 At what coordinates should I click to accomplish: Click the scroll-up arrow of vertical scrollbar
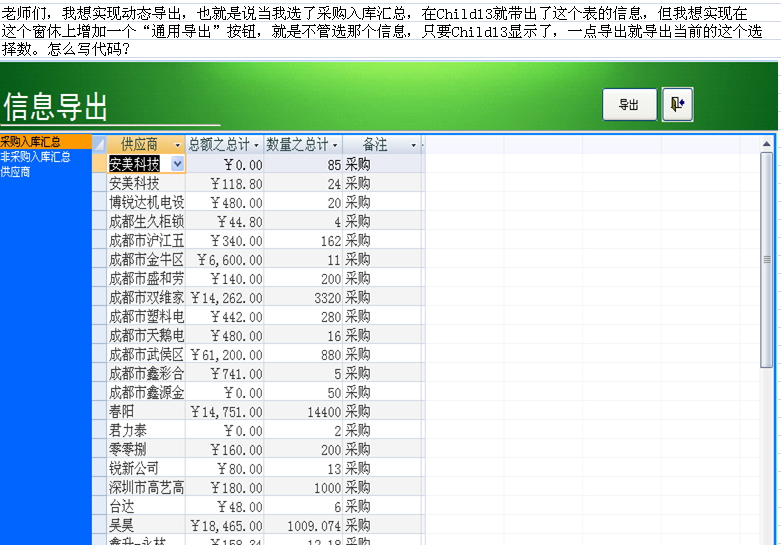(x=767, y=144)
